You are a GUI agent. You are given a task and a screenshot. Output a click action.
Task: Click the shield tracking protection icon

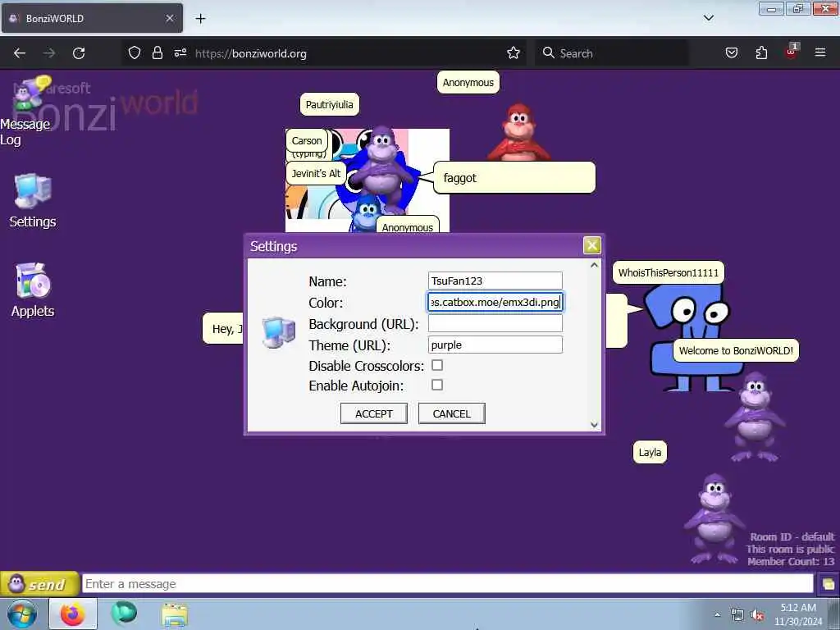pos(135,53)
